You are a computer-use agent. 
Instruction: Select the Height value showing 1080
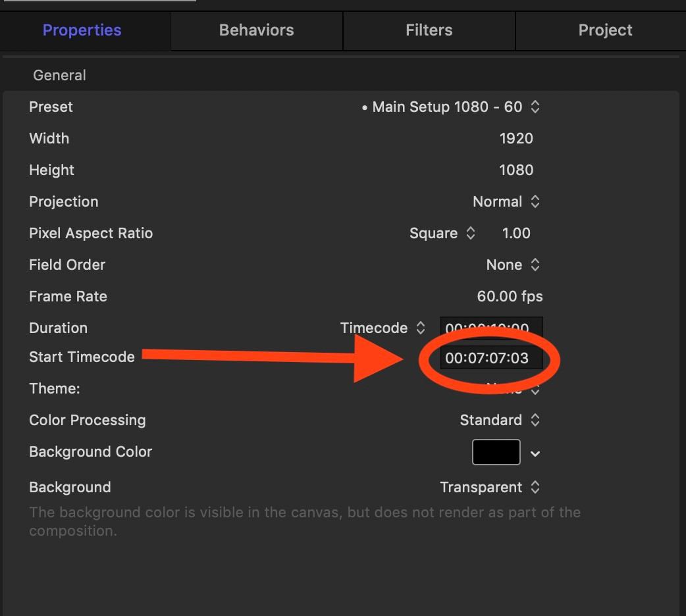coord(515,170)
